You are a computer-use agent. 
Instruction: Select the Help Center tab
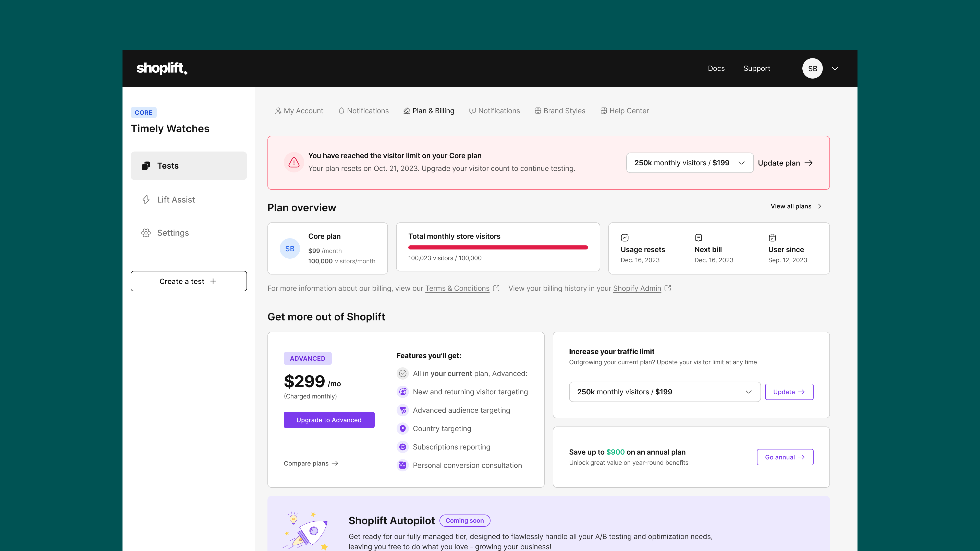click(x=625, y=111)
